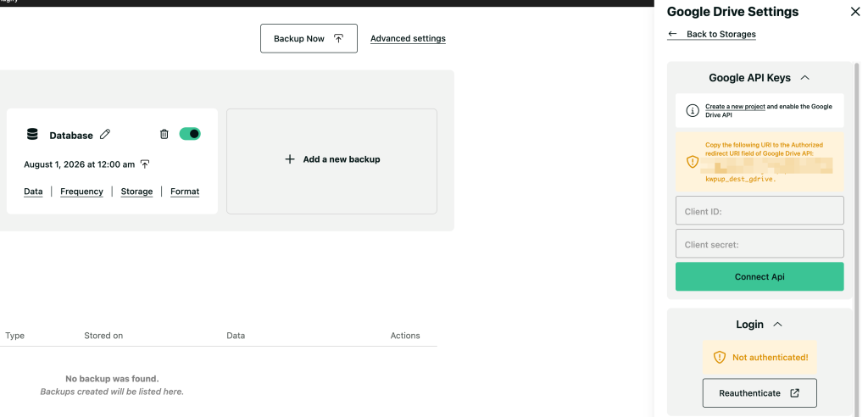
Task: Open Create a new project link
Action: (x=735, y=106)
